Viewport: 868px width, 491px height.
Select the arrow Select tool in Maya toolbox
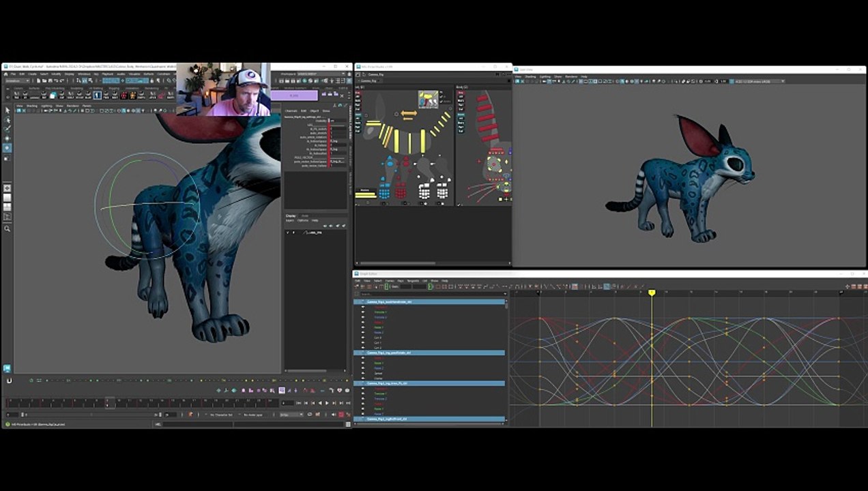point(7,110)
